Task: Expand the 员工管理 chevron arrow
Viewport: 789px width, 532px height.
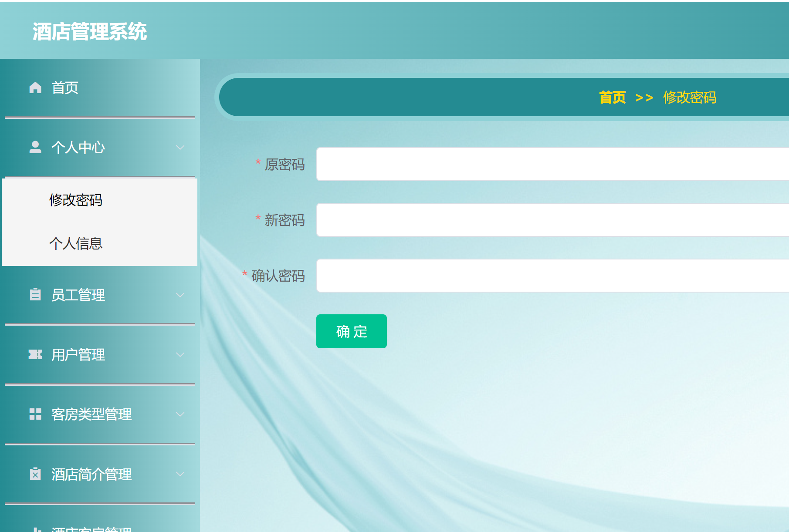Action: point(180,295)
